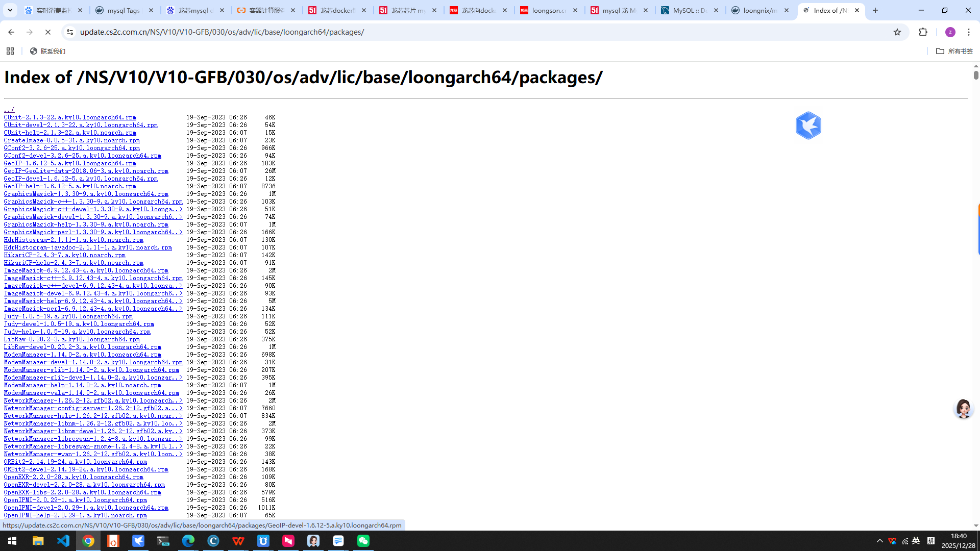View site information icon in address bar

click(x=70, y=32)
